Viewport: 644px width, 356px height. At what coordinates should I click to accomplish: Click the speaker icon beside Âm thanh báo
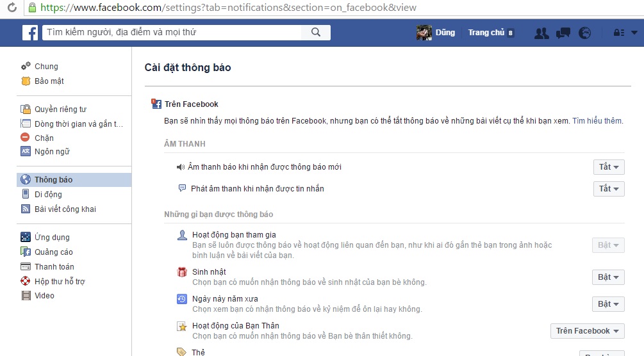[x=180, y=167]
